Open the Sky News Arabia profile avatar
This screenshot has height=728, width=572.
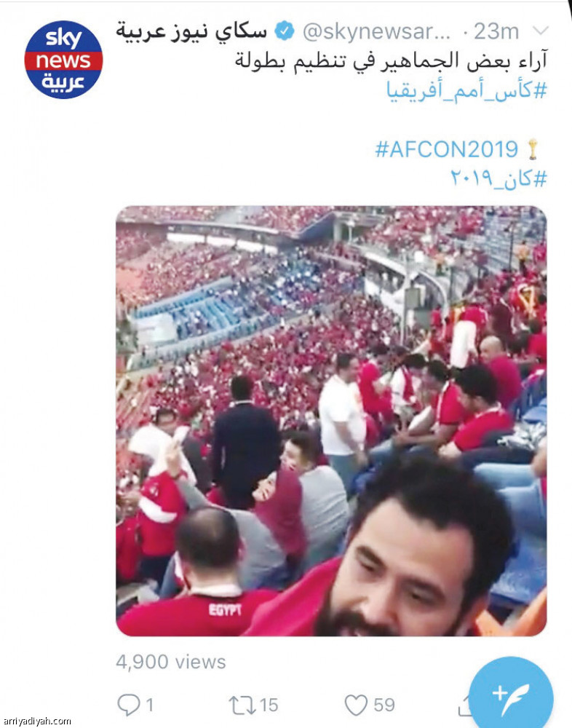point(63,60)
